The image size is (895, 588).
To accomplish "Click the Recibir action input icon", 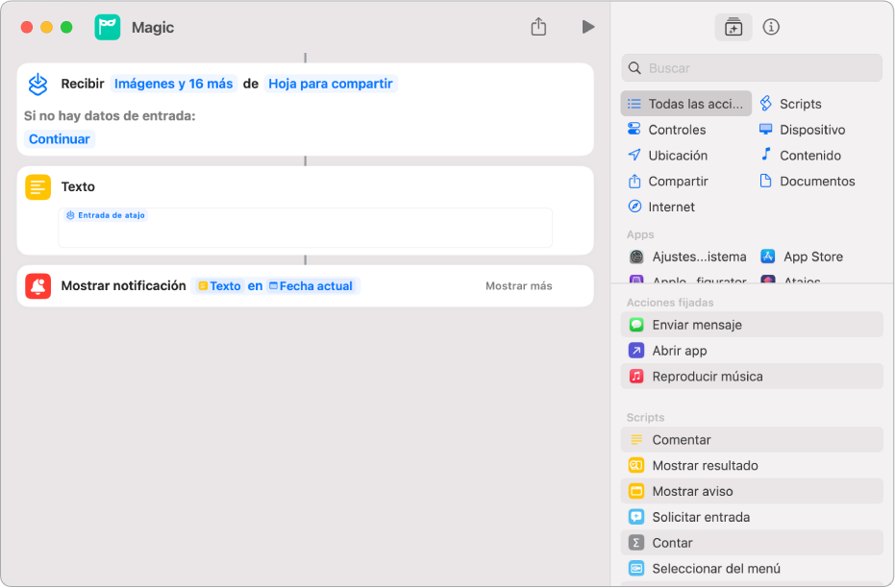I will (37, 84).
